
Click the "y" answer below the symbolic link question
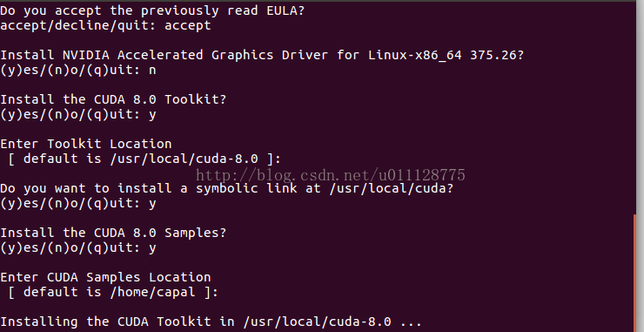tap(152, 204)
